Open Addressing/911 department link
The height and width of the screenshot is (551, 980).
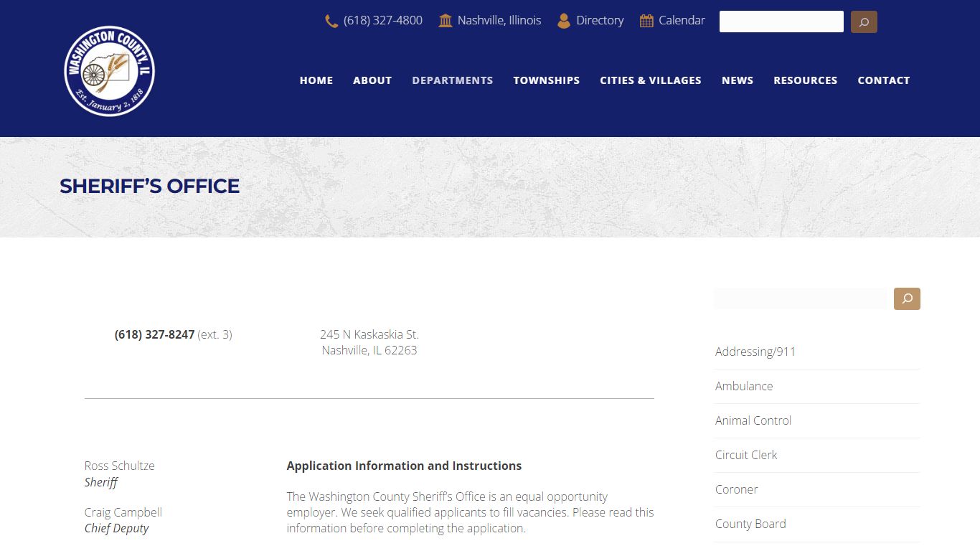tap(755, 352)
